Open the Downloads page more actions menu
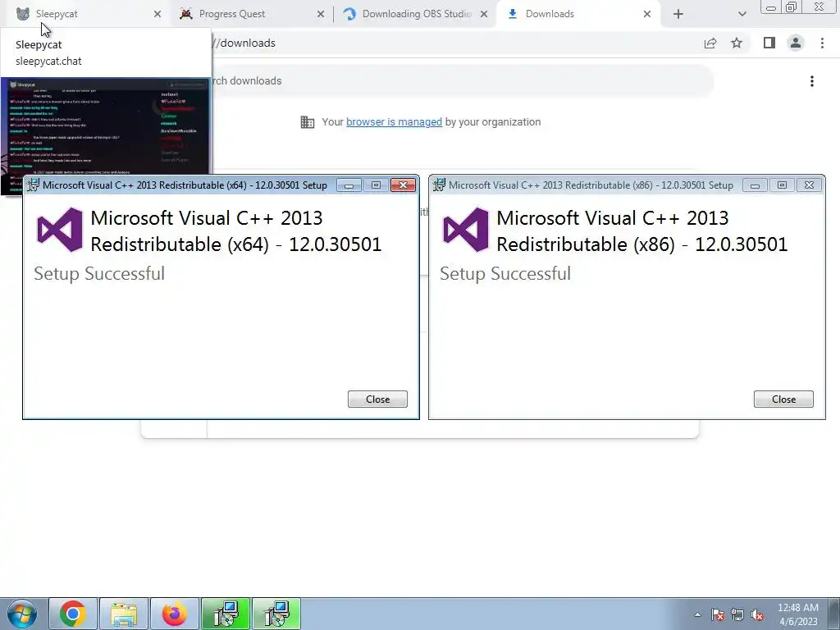840x630 pixels. (x=812, y=81)
